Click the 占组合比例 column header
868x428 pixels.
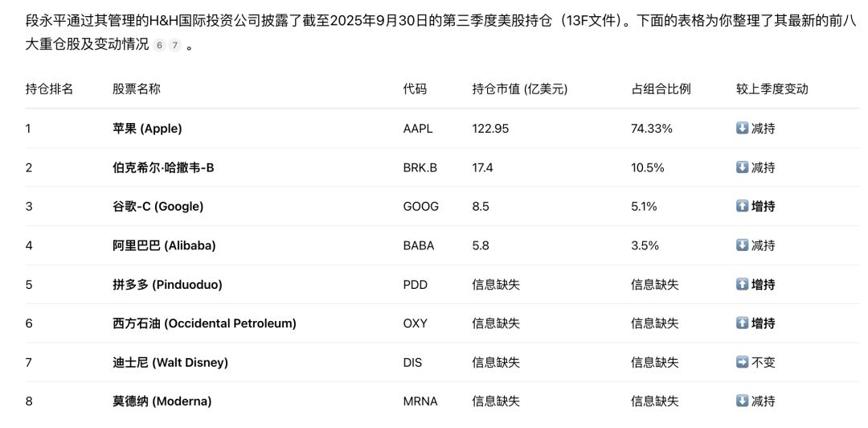click(661, 89)
